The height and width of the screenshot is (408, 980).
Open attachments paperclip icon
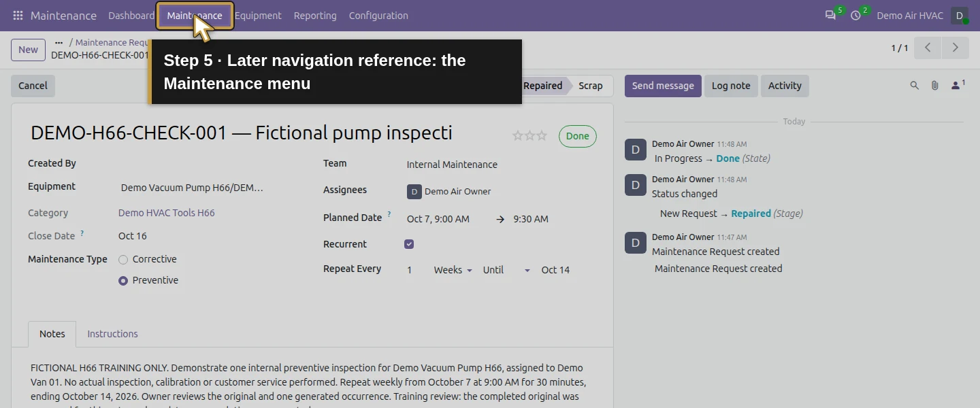pyautogui.click(x=935, y=86)
